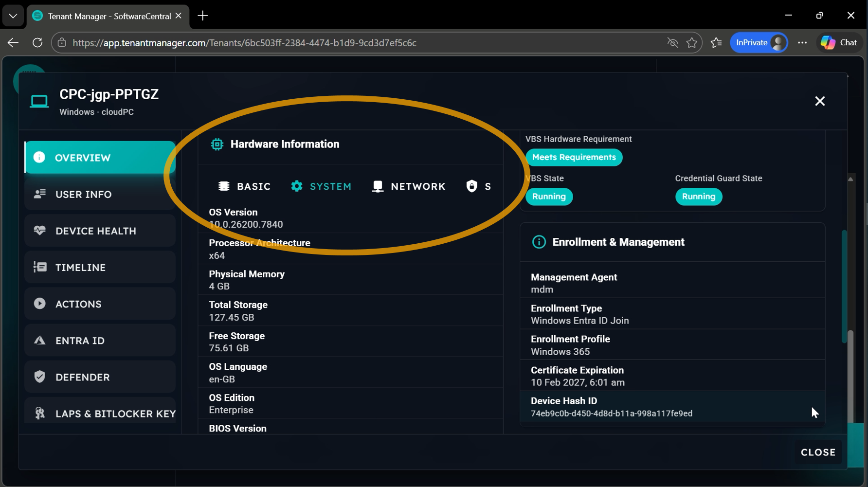The image size is (868, 487).
Task: Switch to the Basic hardware tab
Action: point(244,186)
